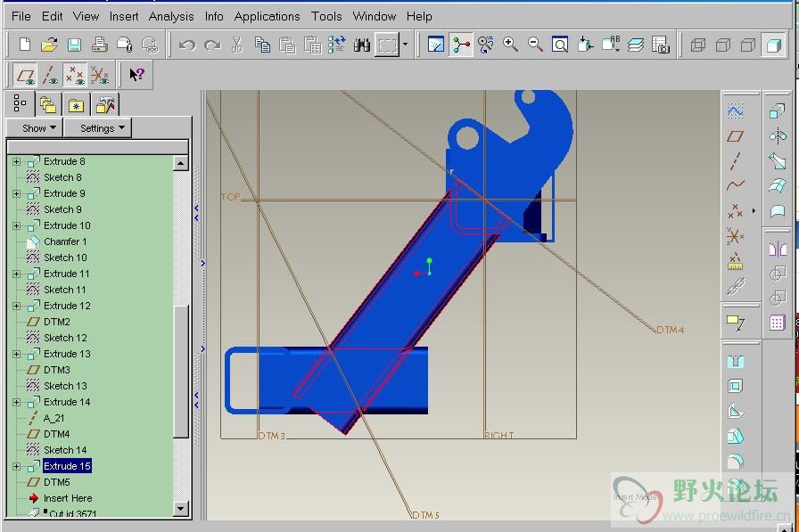This screenshot has width=799, height=532.
Task: Open the Layers tool in the toolbar
Action: [636, 45]
